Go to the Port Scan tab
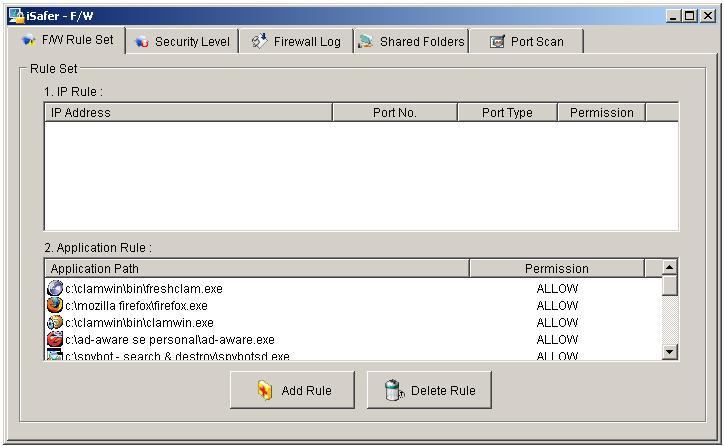The width and height of the screenshot is (724, 446). tap(526, 42)
